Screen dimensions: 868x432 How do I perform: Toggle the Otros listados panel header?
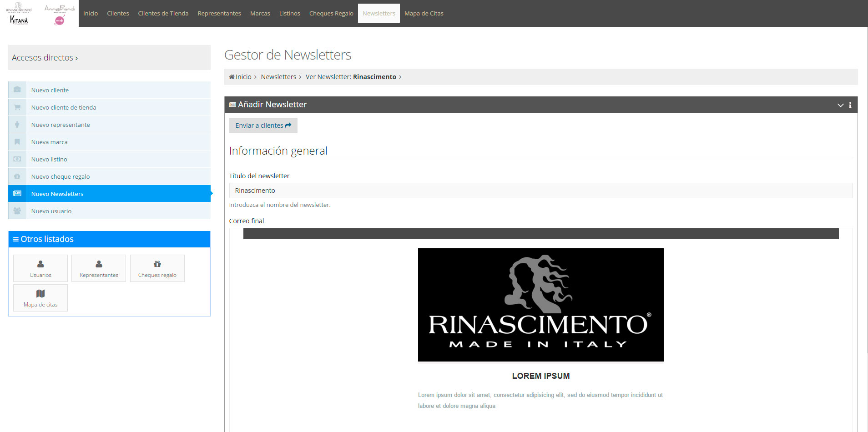pos(109,239)
